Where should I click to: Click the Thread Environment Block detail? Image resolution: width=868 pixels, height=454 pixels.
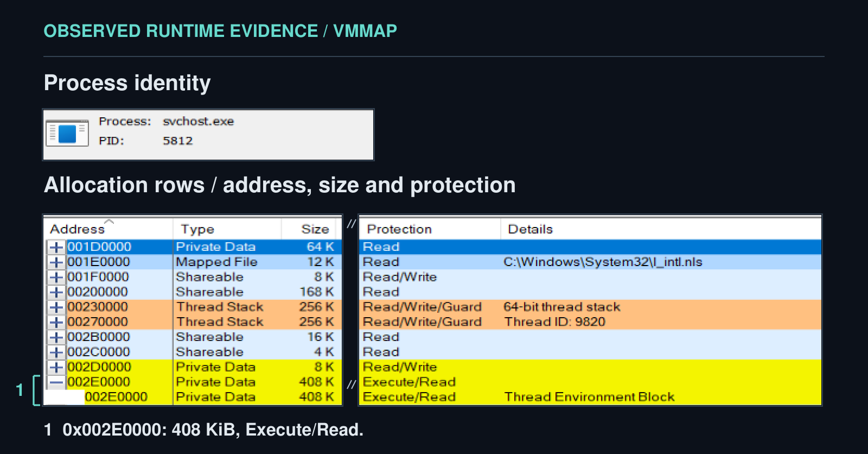(x=589, y=397)
